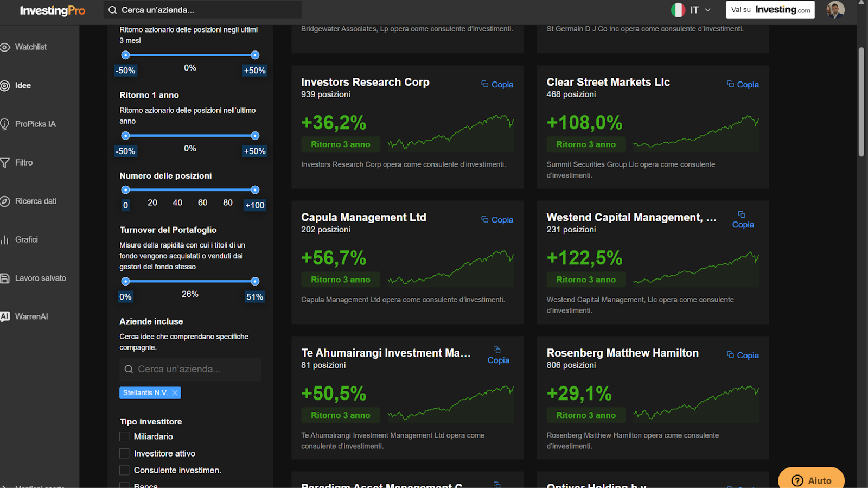The width and height of the screenshot is (868, 488).
Task: Open Te Ahumairangi Investment card title
Action: click(386, 353)
